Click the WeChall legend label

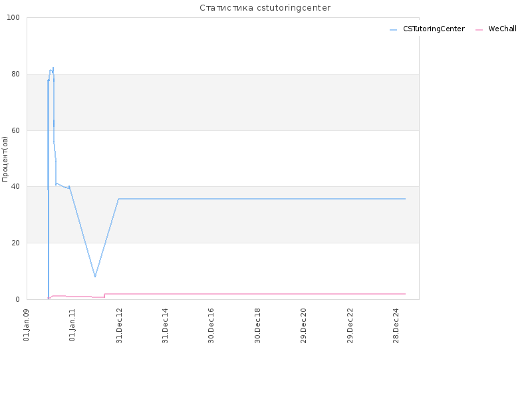(502, 29)
